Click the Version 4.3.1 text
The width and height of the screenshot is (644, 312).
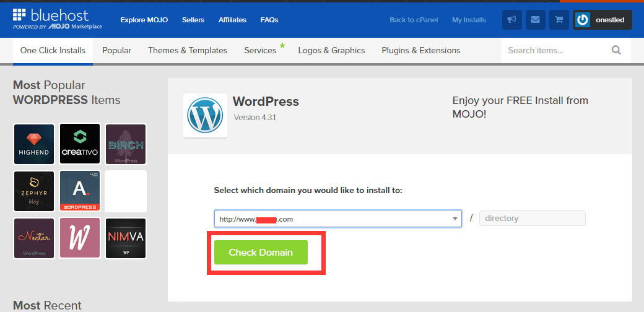pyautogui.click(x=255, y=118)
